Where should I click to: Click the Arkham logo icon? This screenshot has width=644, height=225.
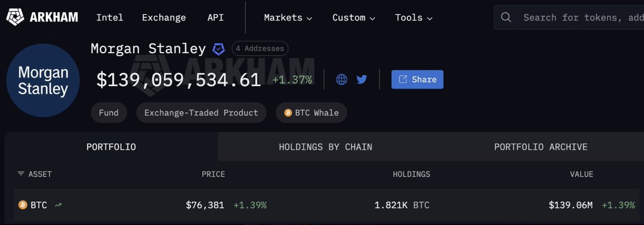tap(14, 17)
